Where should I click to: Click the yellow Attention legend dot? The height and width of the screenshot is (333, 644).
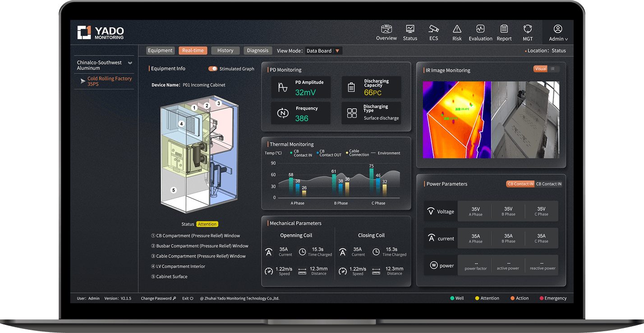pos(477,298)
